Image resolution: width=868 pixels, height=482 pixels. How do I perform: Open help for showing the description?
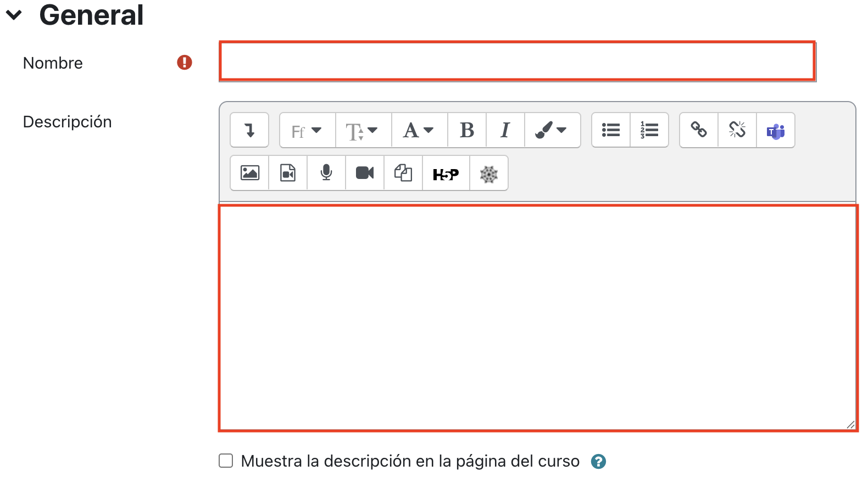click(598, 462)
